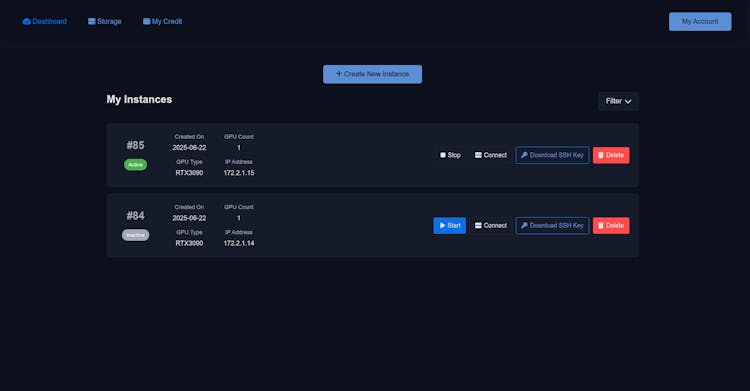Download SSH Key for instance #84
The height and width of the screenshot is (391, 750).
tap(552, 225)
